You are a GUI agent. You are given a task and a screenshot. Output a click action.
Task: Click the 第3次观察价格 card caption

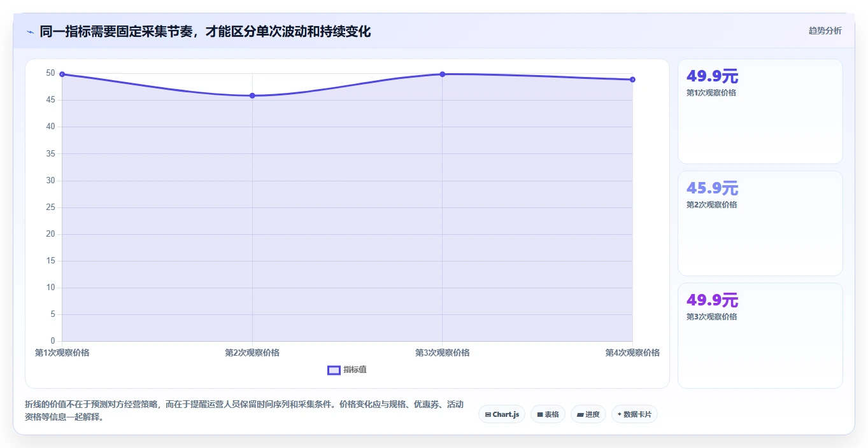[x=711, y=317]
